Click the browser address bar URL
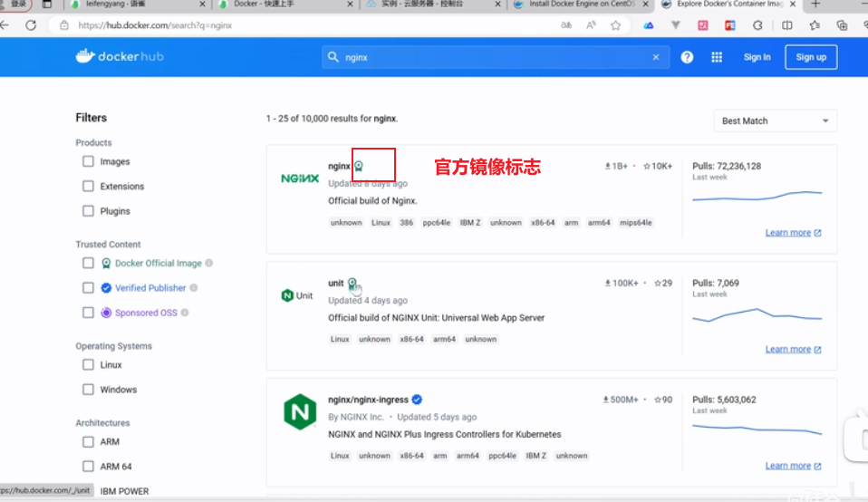The width and height of the screenshot is (868, 502). 155,24
